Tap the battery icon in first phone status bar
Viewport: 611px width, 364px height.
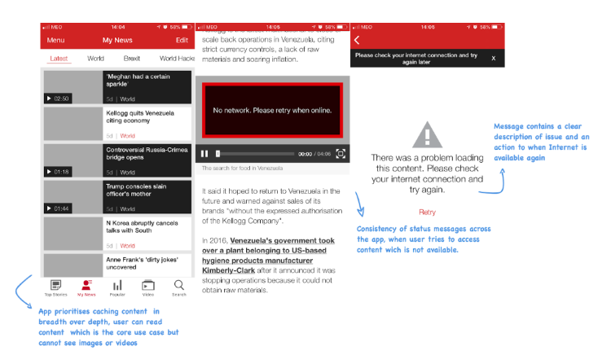tap(187, 27)
